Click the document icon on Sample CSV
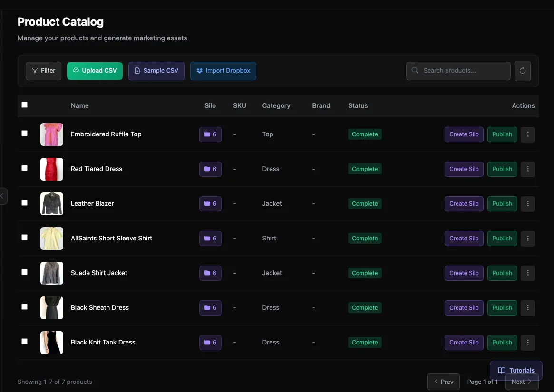Screen dimensions: 554x392 137,70
